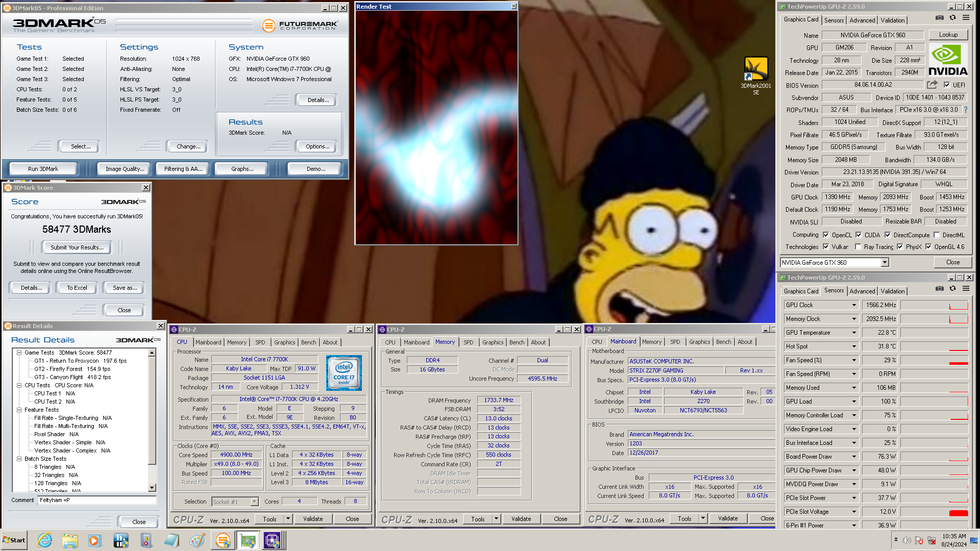This screenshot has width=980, height=551.
Task: Open hamburger menu in the upper GPU-Z window
Action: (x=966, y=18)
